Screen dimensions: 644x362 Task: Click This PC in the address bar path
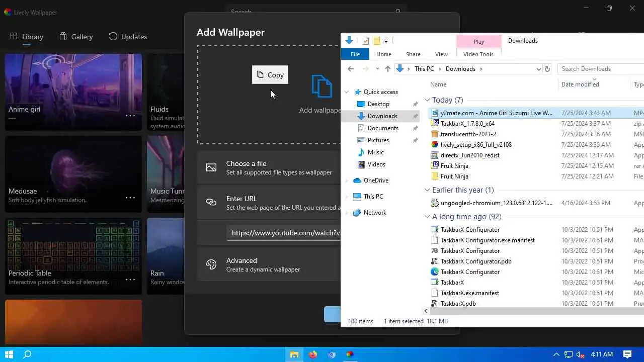424,69
